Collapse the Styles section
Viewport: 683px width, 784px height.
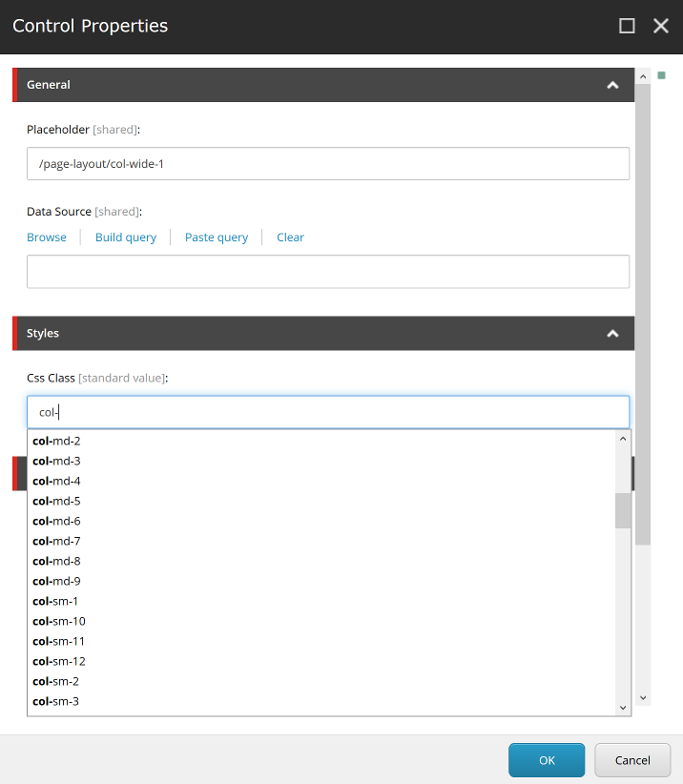coord(612,334)
